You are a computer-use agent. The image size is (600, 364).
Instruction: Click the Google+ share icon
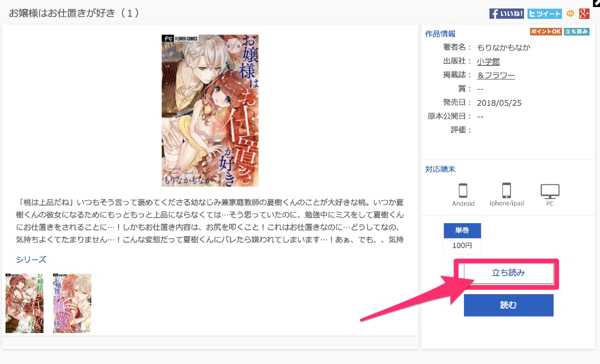click(x=585, y=14)
